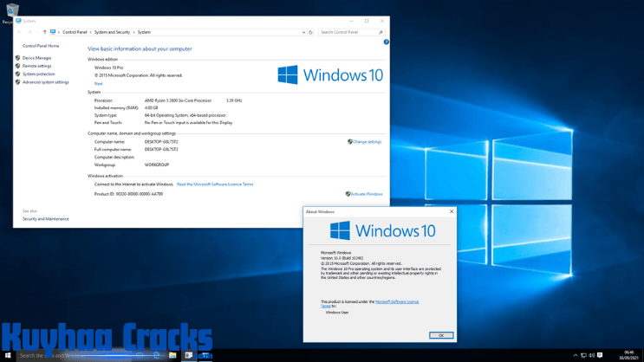Open the Recycle Bin desktop icon

pyautogui.click(x=7, y=10)
